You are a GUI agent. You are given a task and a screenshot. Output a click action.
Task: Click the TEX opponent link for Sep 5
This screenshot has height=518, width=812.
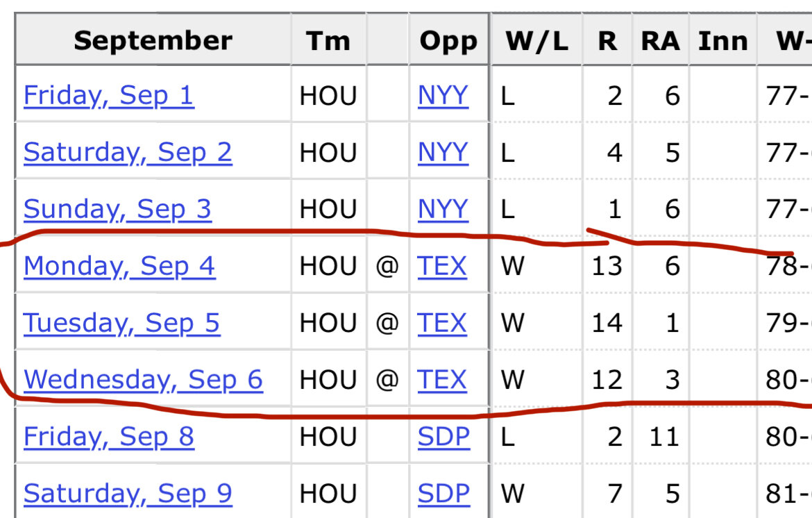click(442, 324)
